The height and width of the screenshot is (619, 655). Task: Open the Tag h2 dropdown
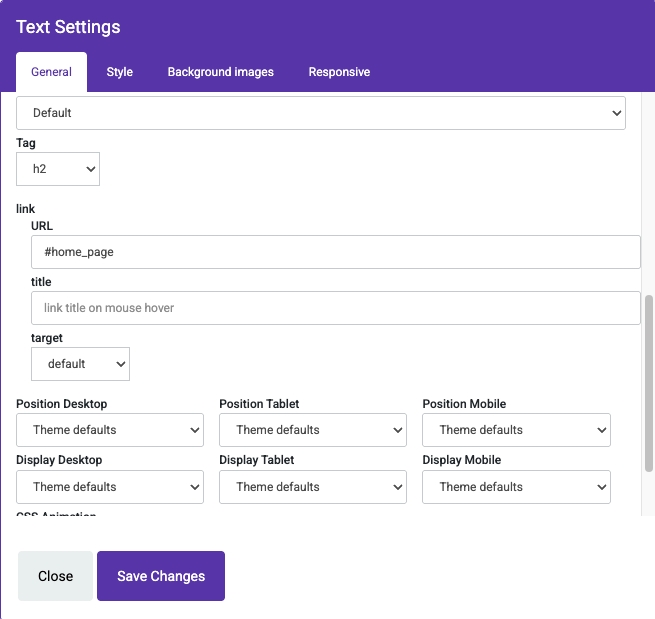(x=58, y=169)
